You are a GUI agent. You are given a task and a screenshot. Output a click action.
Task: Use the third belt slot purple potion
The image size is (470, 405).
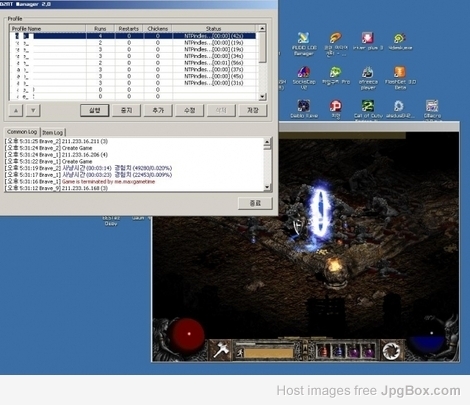[x=353, y=351]
